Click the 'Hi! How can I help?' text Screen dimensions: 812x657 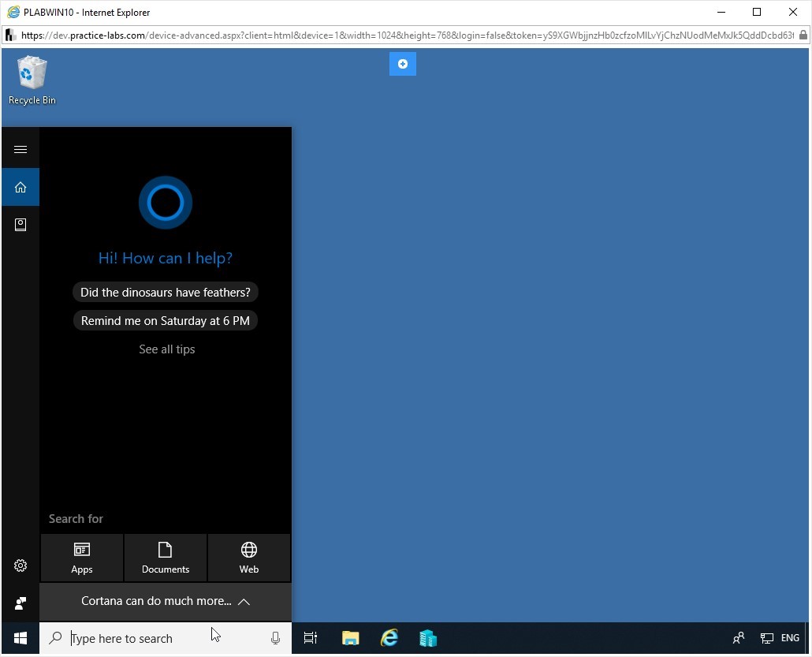click(x=166, y=258)
